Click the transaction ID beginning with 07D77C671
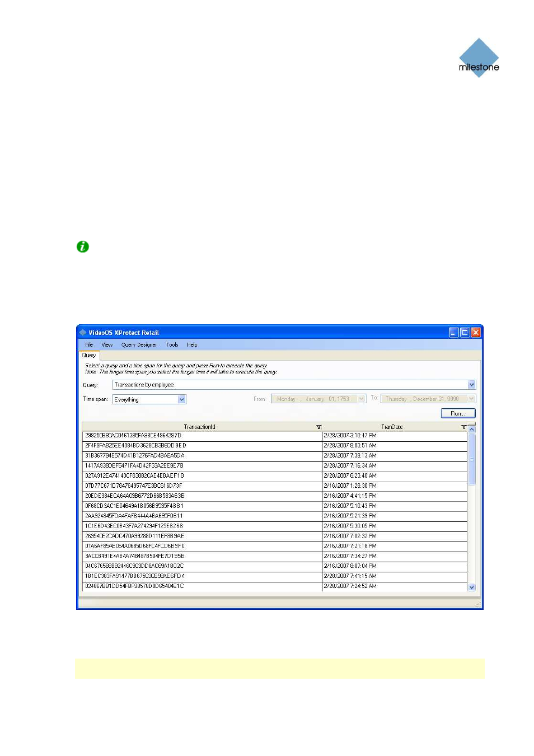 pyautogui.click(x=134, y=486)
